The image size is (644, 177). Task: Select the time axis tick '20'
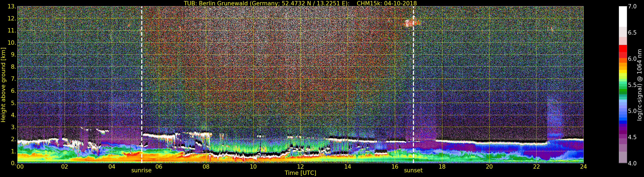489,166
